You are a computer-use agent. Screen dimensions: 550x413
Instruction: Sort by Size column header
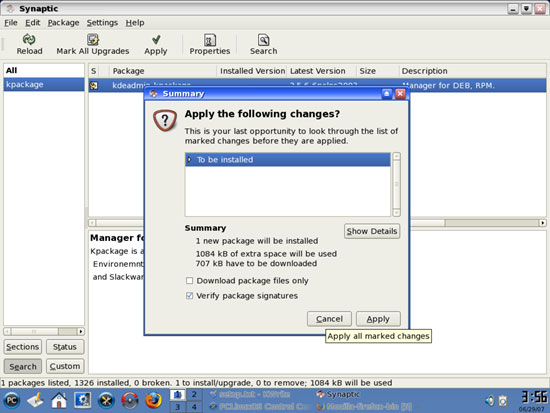(378, 71)
